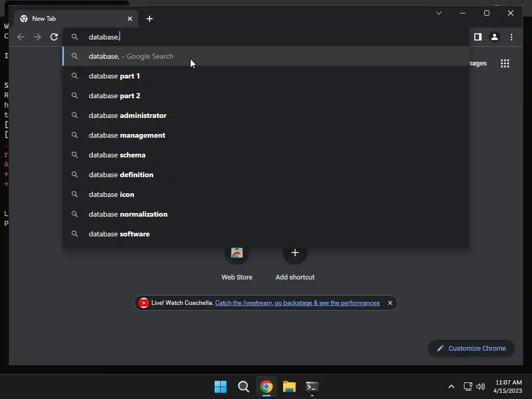The width and height of the screenshot is (532, 399).
Task: Pick the database management suggestion
Action: [266, 135]
